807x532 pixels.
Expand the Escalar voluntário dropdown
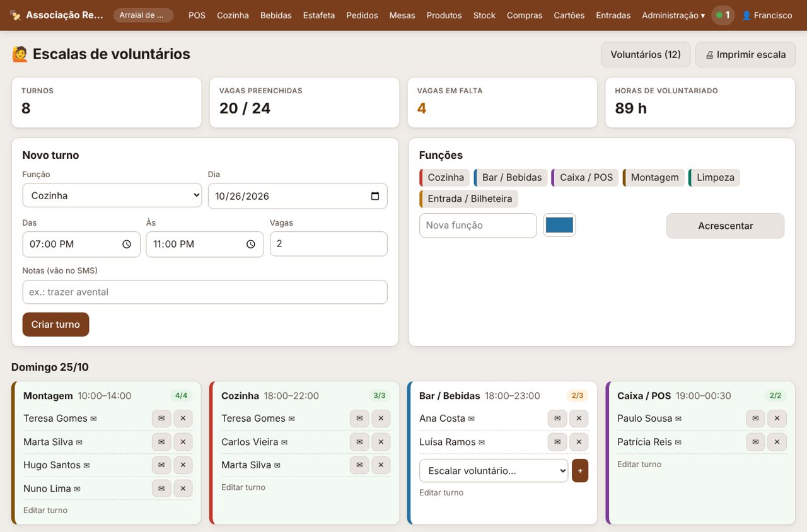point(494,471)
